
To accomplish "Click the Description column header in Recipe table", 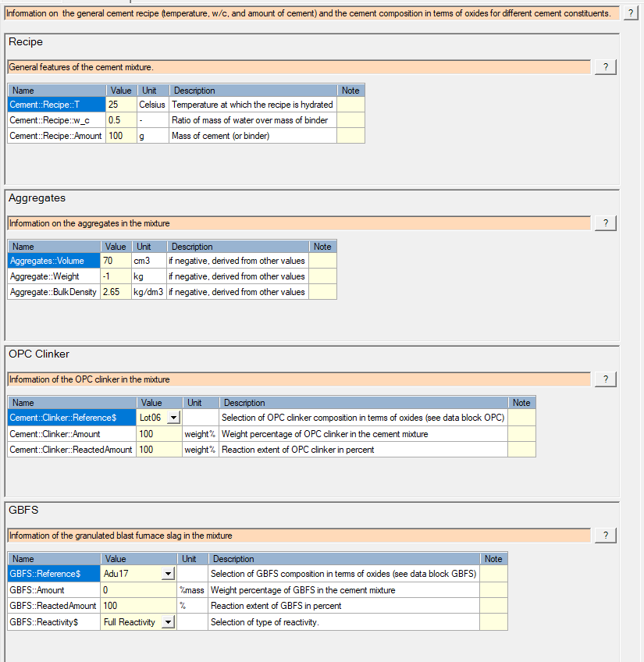I will tap(253, 91).
